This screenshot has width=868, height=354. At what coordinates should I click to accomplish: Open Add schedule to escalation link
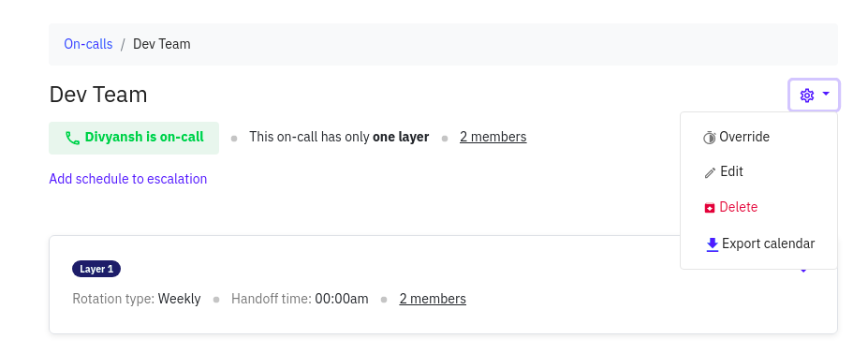pyautogui.click(x=128, y=179)
